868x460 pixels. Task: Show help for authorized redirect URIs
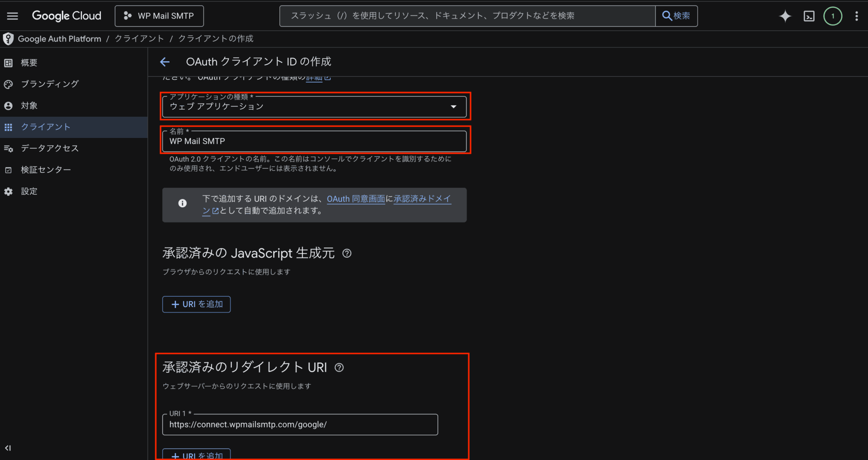click(x=339, y=368)
